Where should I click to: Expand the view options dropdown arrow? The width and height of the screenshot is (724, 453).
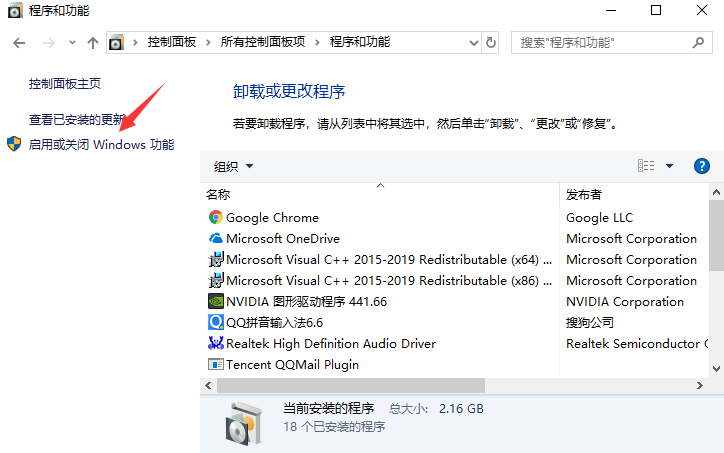pos(669,166)
